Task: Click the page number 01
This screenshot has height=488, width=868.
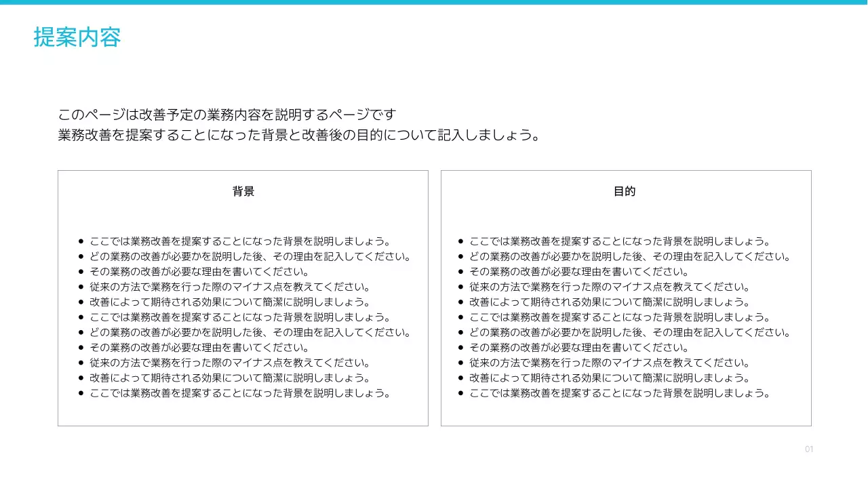Action: [x=809, y=449]
